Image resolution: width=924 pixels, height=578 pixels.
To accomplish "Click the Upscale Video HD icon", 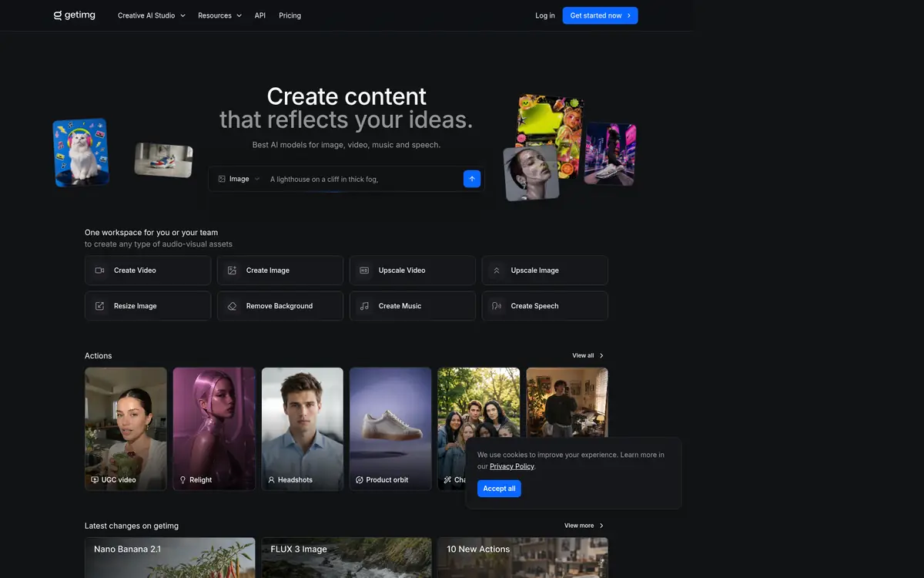I will 364,271.
